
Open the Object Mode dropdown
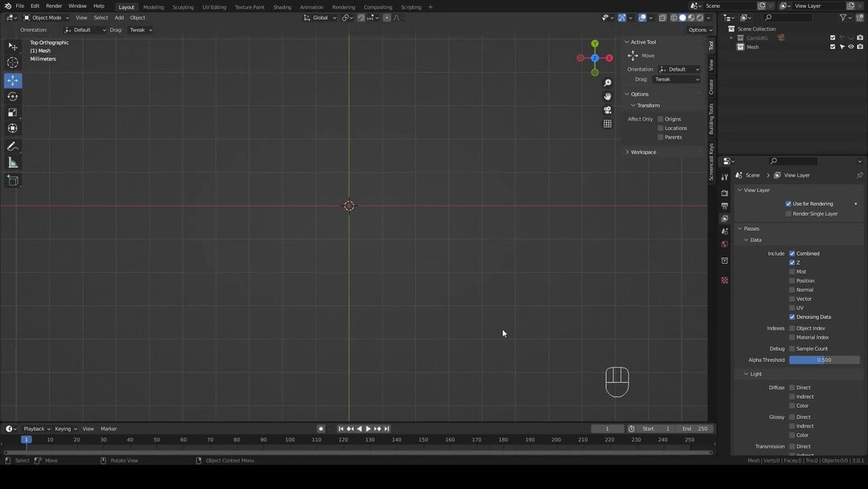pos(46,17)
